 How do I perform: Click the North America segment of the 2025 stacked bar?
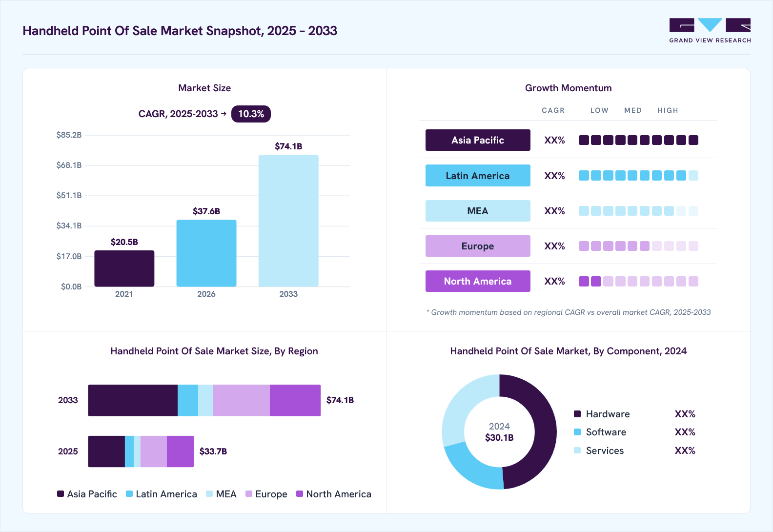(180, 451)
